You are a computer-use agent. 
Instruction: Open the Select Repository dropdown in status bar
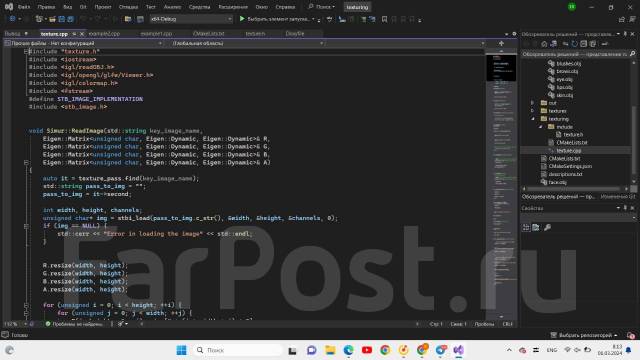coord(584,335)
